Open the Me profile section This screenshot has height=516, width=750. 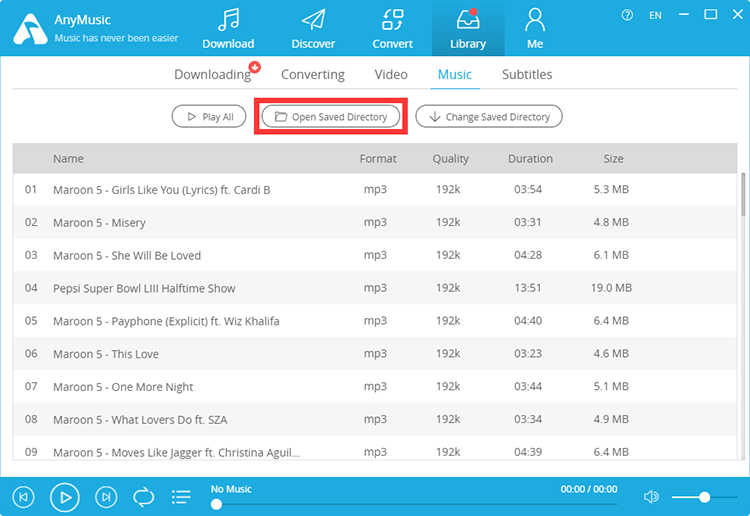(535, 29)
